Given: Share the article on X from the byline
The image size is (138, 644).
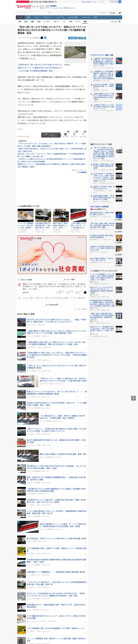Looking at the screenshot, I should pos(42,38).
